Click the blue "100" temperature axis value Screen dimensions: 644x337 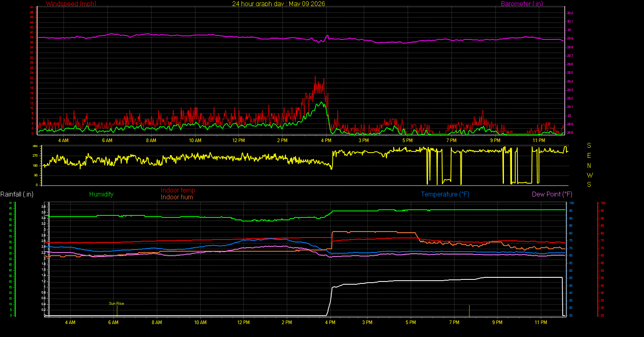(571, 203)
